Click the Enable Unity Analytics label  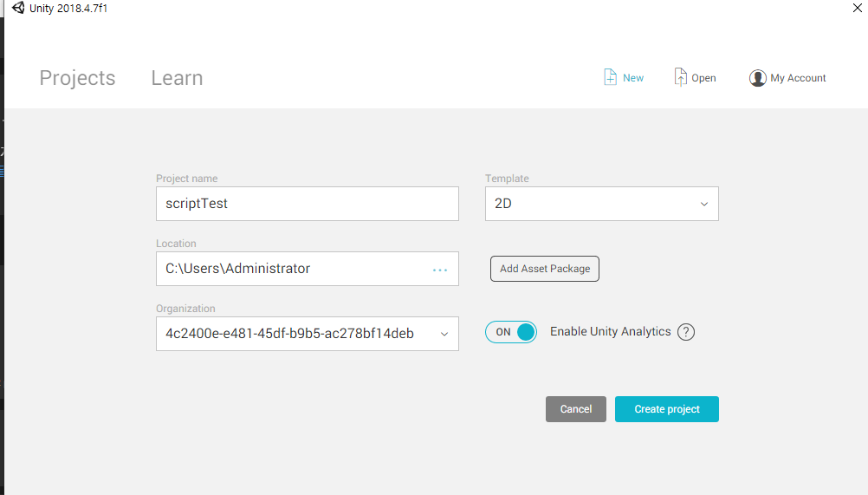tap(611, 332)
